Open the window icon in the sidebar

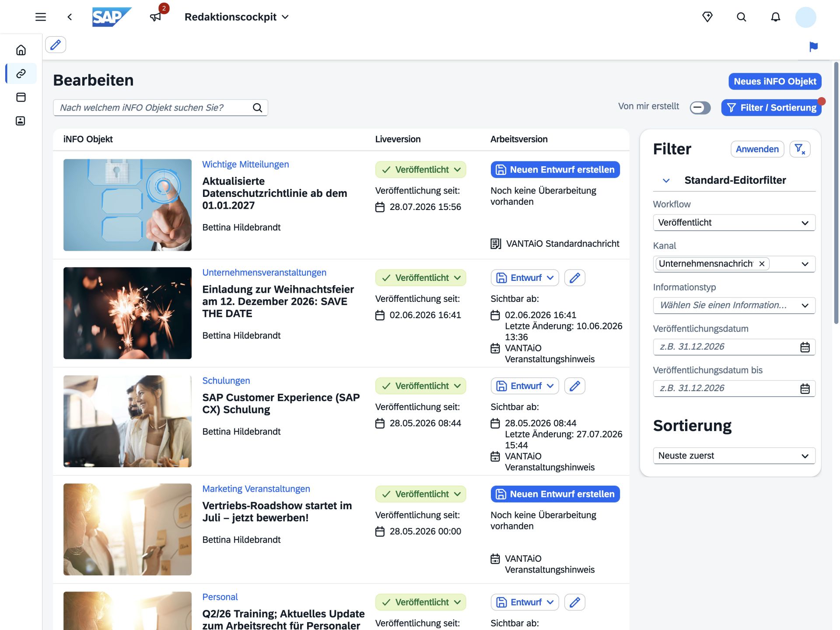click(x=21, y=97)
